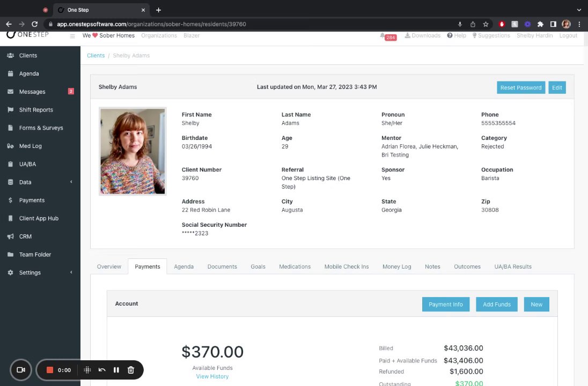This screenshot has width=588, height=386.
Task: Expand the Settings sidebar submenu chevron
Action: (71, 272)
